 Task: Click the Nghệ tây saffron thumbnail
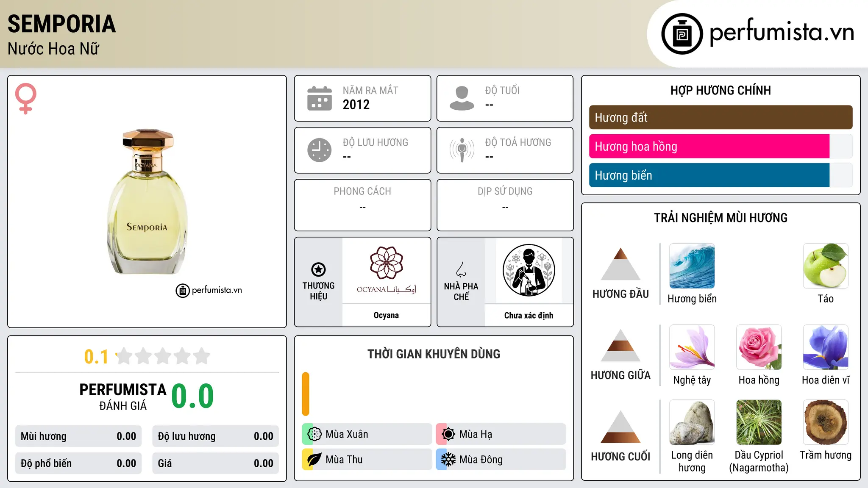point(692,347)
